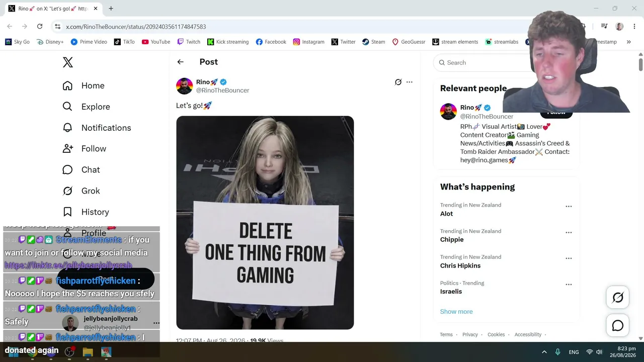The image size is (644, 362).
Task: Open Follow in X sidebar
Action: pyautogui.click(x=84, y=149)
